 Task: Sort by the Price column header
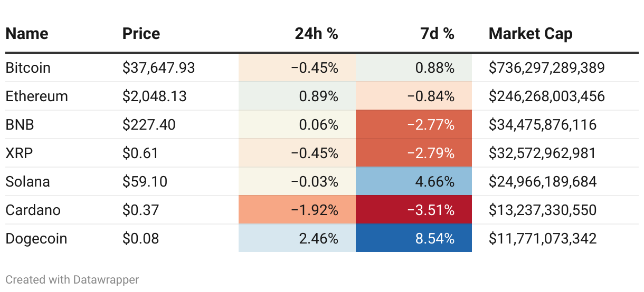click(141, 34)
